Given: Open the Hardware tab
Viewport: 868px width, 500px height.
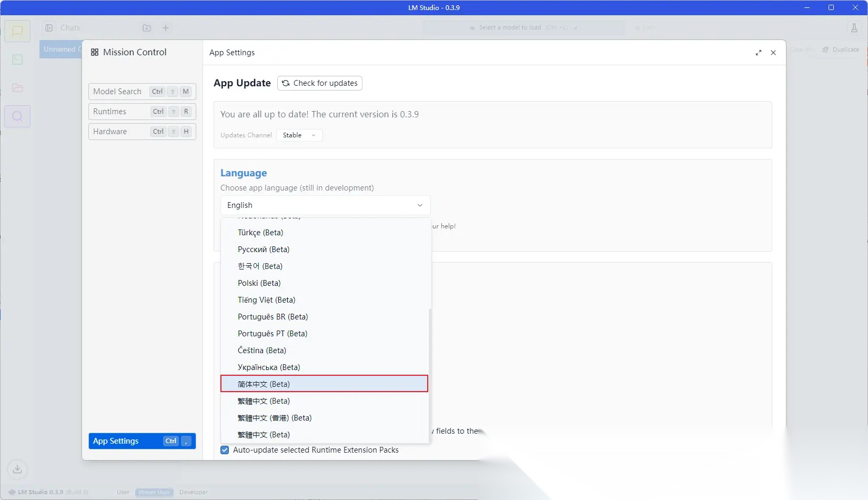Looking at the screenshot, I should click(x=142, y=132).
